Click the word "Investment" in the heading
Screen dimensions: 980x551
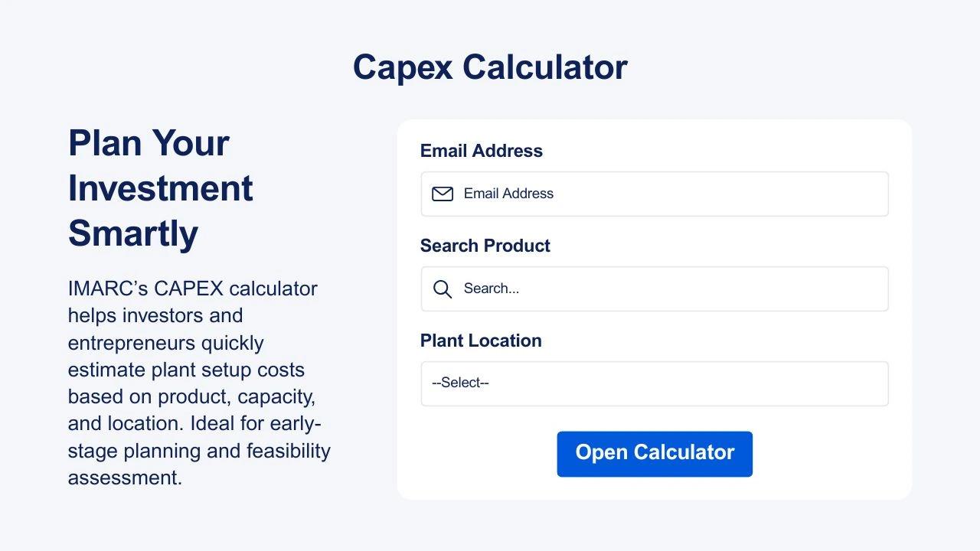(x=161, y=188)
